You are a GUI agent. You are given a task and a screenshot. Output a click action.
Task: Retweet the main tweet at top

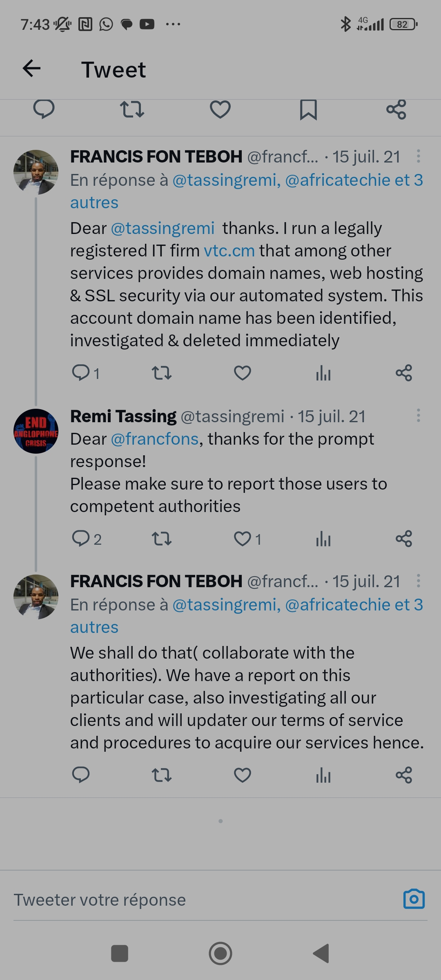132,109
